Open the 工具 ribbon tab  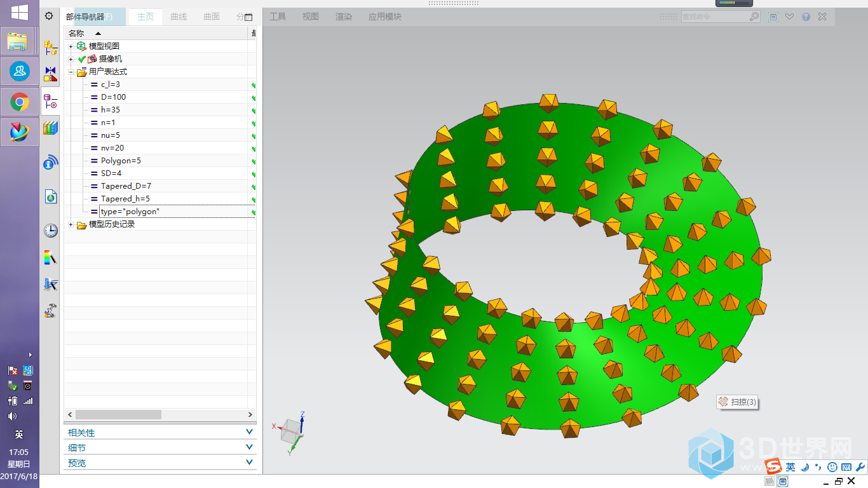278,17
